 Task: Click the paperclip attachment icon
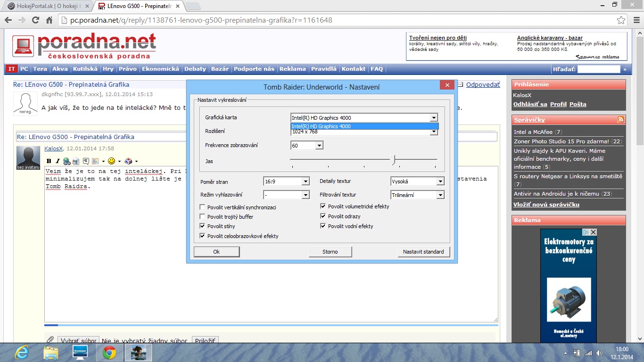point(50,340)
